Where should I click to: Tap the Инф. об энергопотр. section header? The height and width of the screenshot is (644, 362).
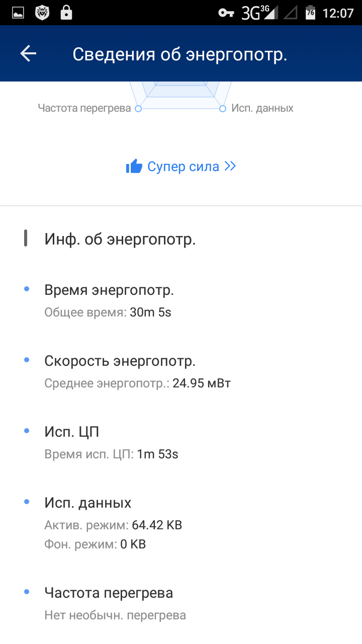120,239
